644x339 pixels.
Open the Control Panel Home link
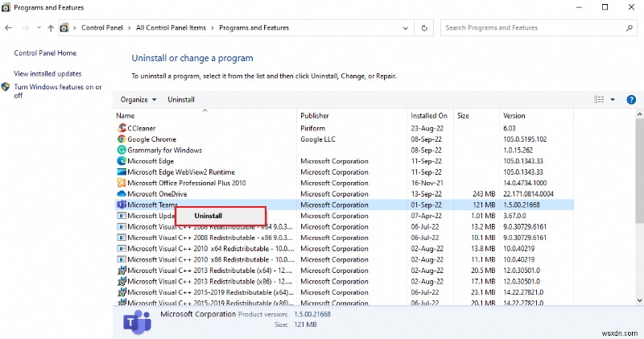45,53
